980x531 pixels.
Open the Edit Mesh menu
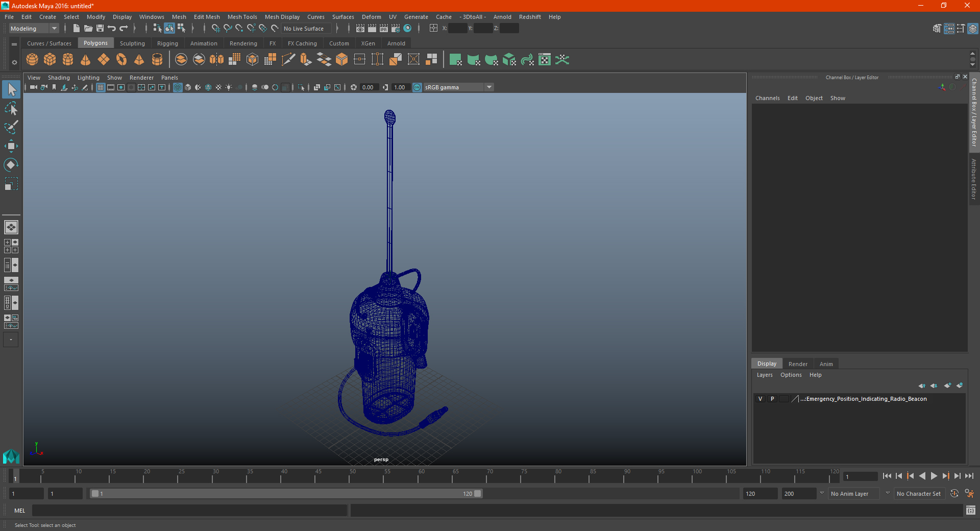pos(207,17)
